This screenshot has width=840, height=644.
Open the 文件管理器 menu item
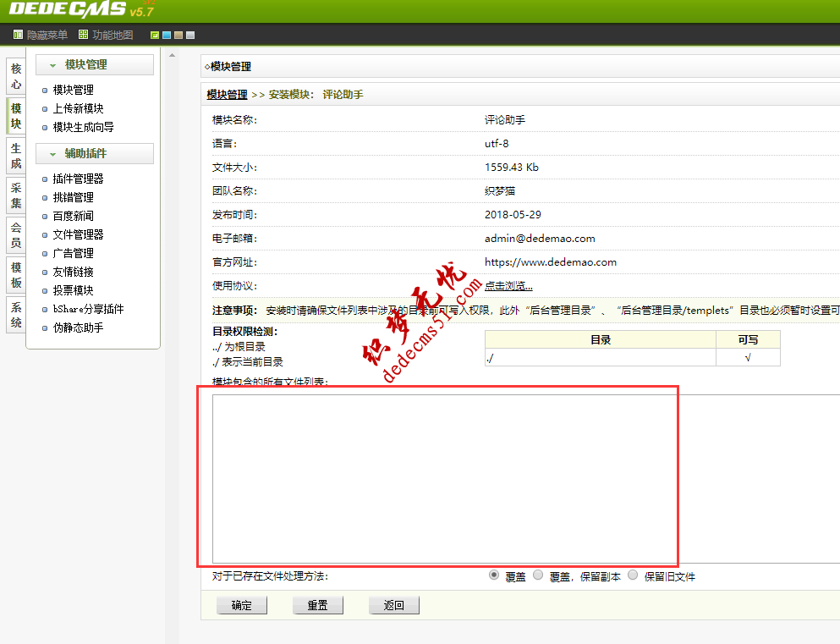point(80,234)
